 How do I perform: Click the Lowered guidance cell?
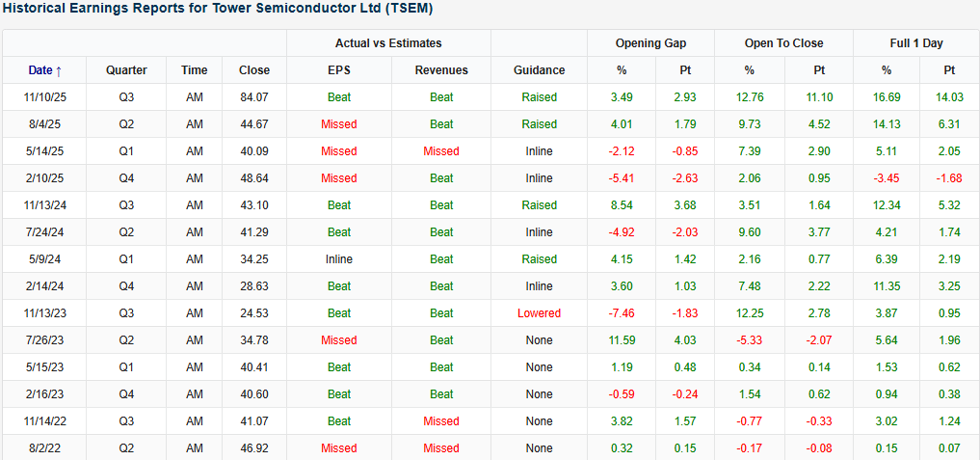coord(539,313)
